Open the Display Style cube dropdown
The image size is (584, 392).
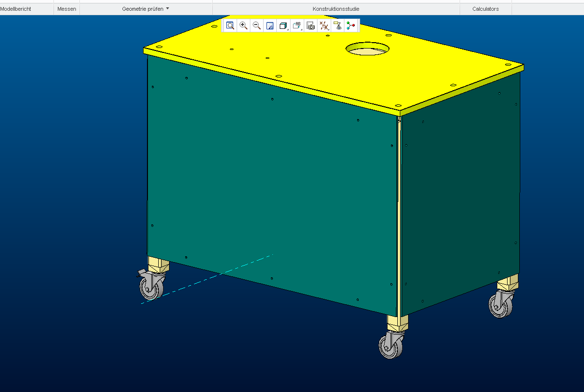click(283, 26)
